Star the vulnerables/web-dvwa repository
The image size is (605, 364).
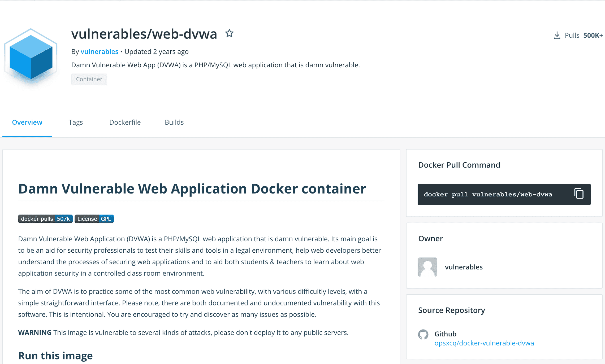[229, 34]
